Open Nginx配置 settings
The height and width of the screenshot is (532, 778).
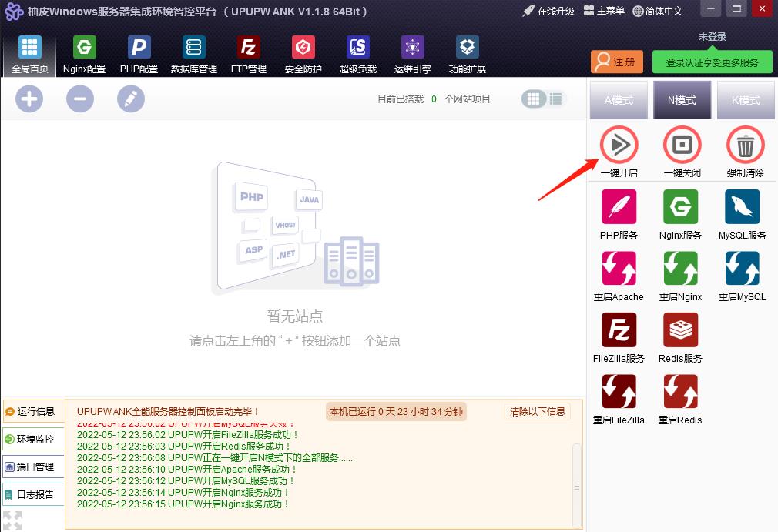85,55
